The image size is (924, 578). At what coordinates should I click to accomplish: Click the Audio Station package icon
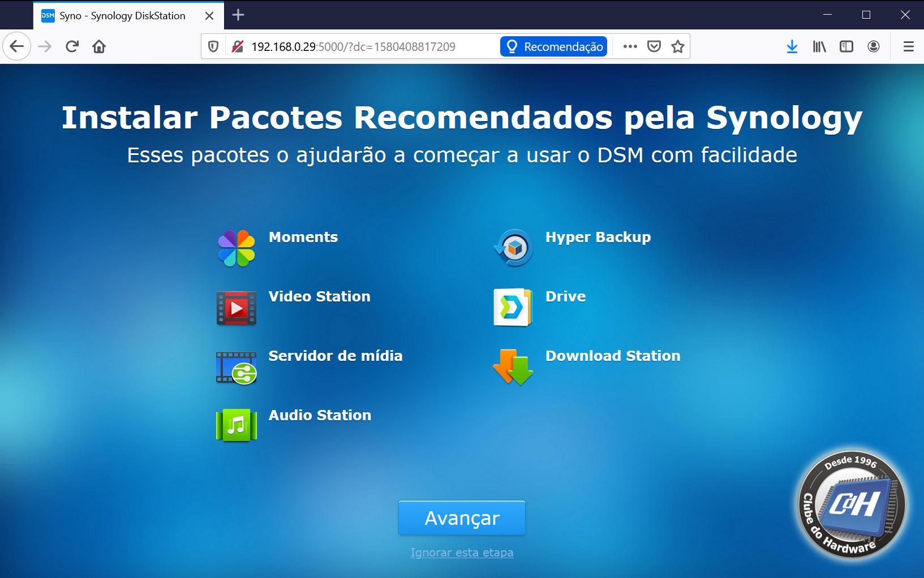(237, 425)
